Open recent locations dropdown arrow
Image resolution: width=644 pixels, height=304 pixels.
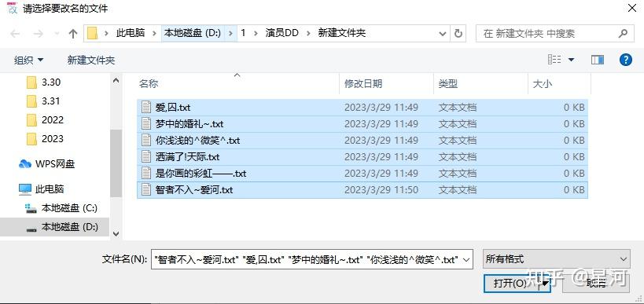point(57,34)
